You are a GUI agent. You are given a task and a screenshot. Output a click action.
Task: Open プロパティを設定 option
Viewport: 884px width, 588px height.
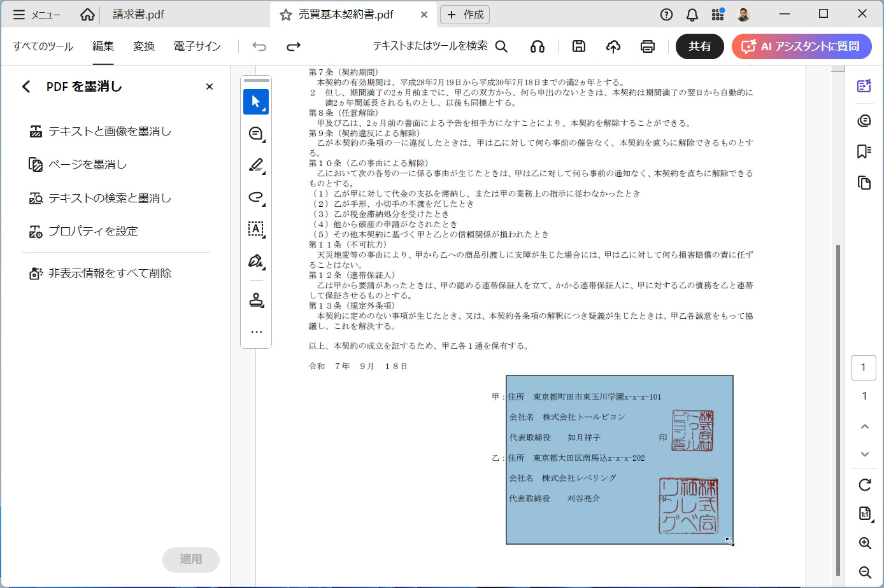point(83,231)
